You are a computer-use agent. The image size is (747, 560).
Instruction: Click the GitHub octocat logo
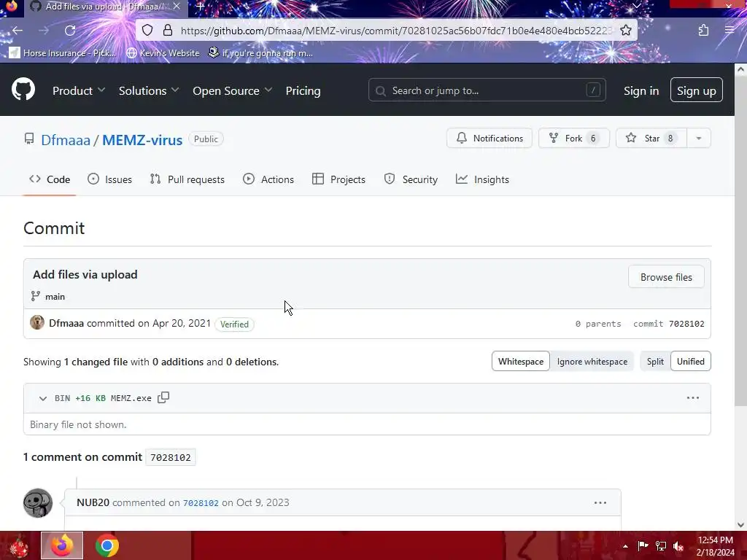pos(23,90)
